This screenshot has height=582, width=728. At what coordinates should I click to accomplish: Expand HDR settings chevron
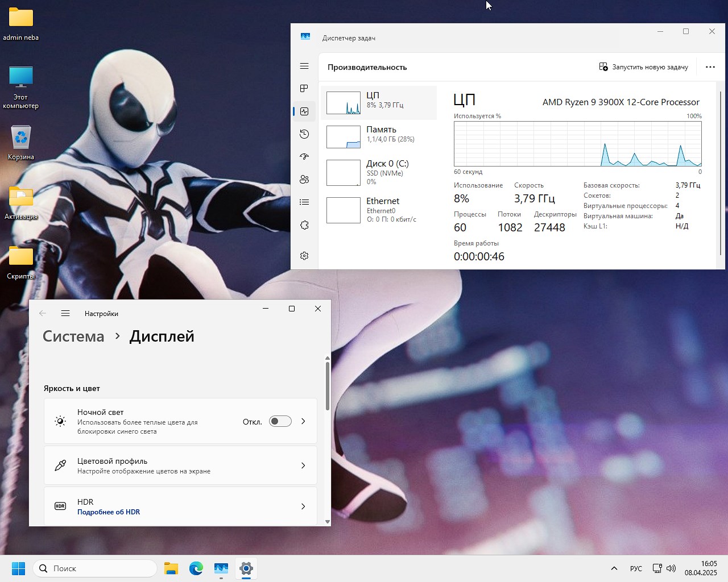click(303, 506)
